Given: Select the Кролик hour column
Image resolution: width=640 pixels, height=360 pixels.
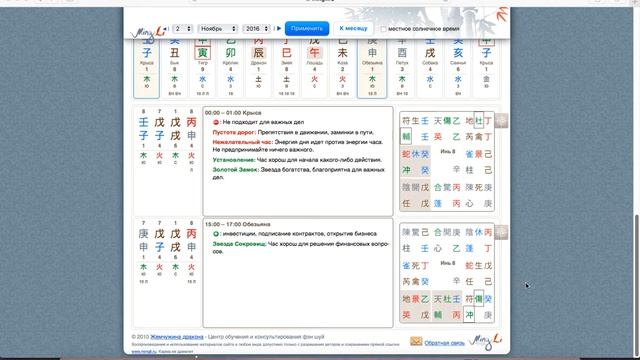Looking at the screenshot, I should (x=231, y=69).
